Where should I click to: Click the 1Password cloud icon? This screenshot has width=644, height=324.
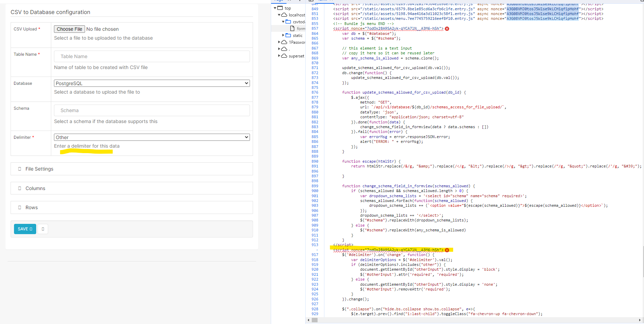click(284, 42)
